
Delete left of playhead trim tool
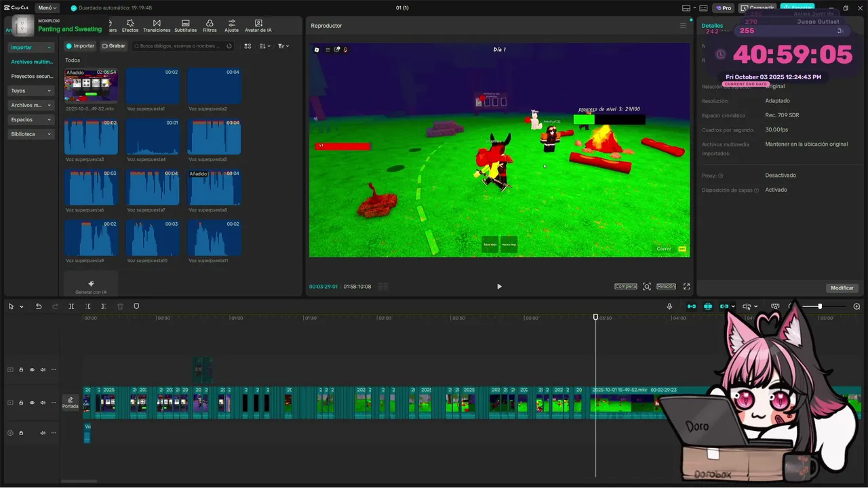[x=87, y=306]
